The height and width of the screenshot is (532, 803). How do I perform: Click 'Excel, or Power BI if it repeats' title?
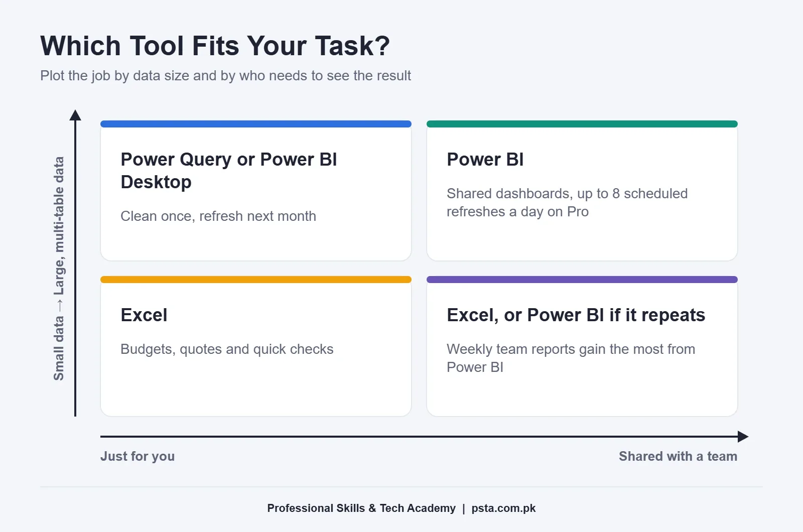(576, 315)
